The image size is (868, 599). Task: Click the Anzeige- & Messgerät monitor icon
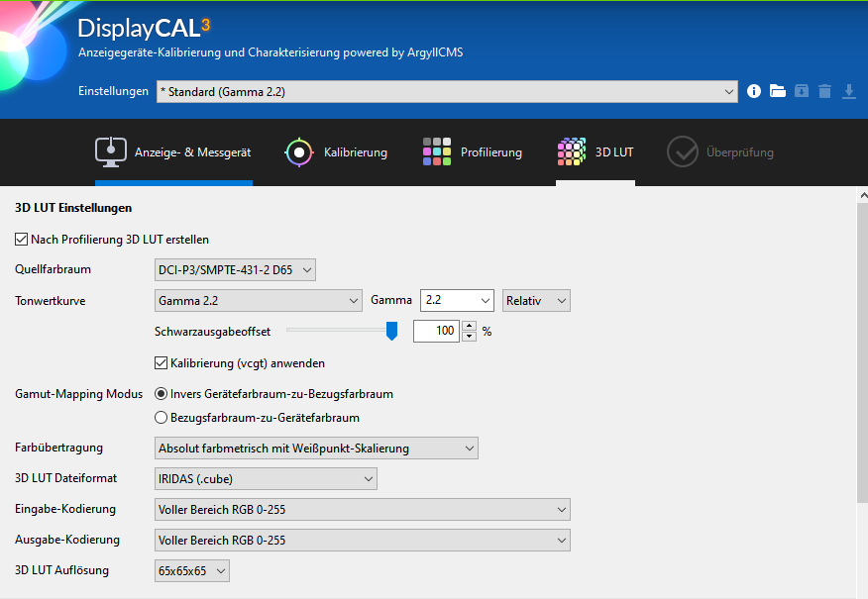click(x=111, y=151)
